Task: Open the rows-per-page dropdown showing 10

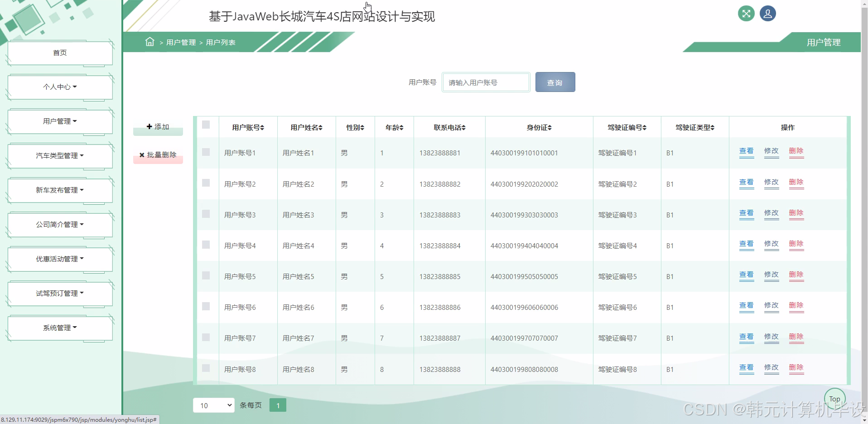Action: point(214,405)
